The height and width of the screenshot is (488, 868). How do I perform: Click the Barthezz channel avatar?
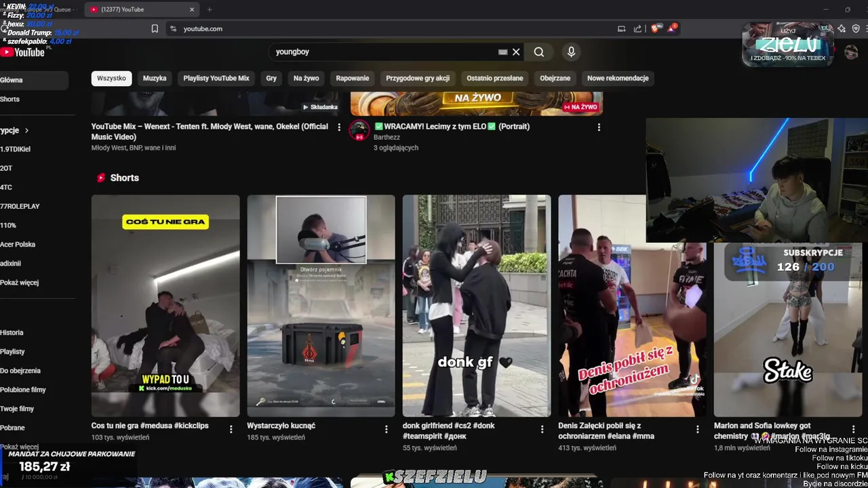click(359, 130)
